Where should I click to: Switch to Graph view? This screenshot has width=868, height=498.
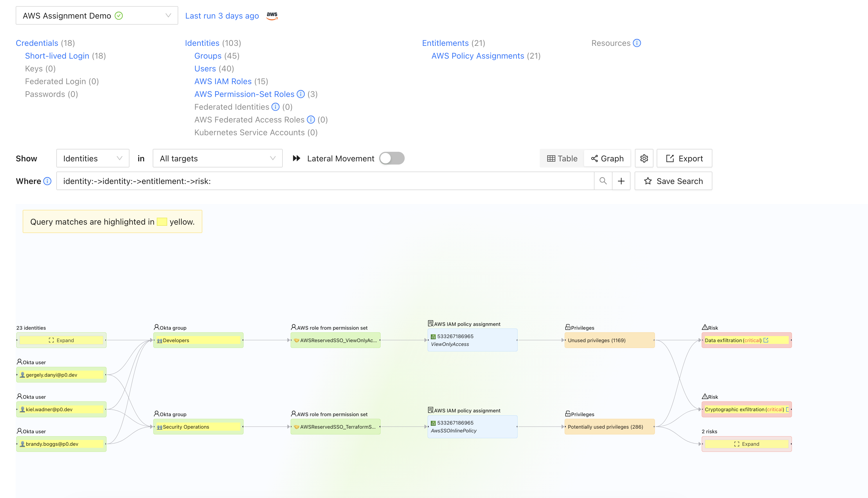(607, 158)
